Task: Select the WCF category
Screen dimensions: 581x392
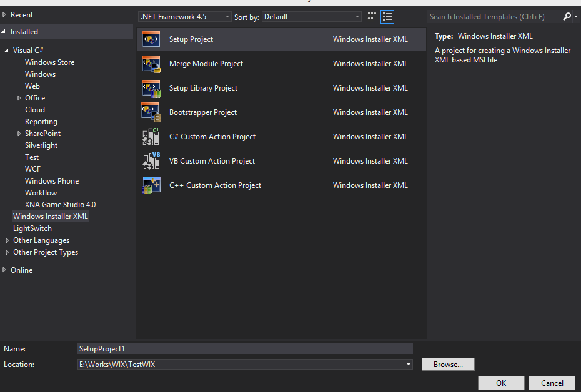Action: (32, 169)
